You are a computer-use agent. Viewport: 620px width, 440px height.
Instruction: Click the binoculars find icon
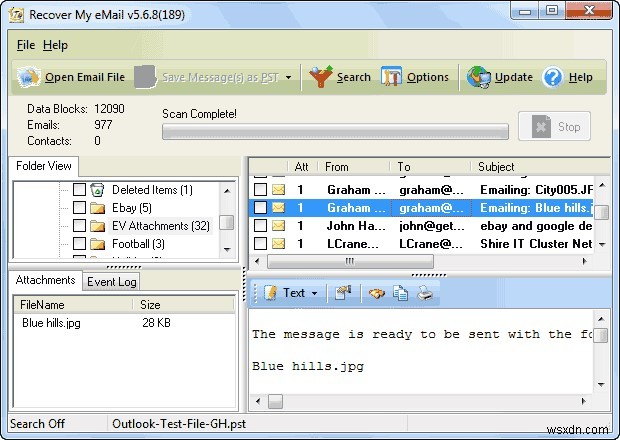point(376,293)
